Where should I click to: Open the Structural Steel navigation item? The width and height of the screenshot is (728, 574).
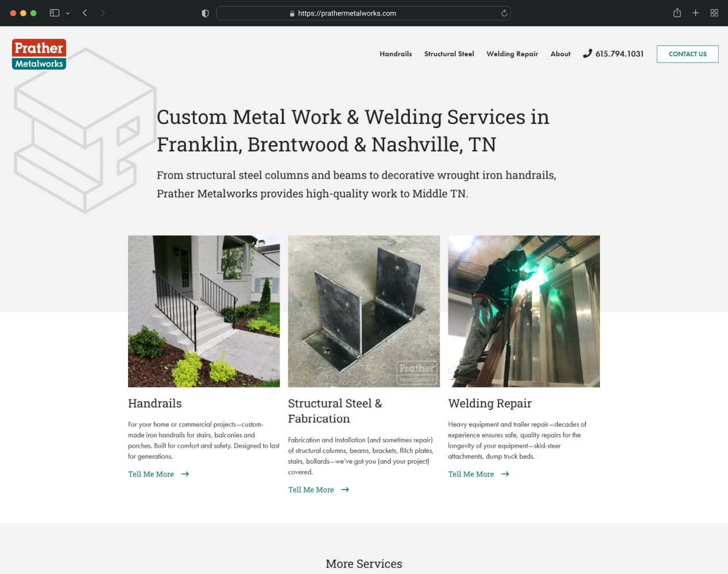[449, 54]
